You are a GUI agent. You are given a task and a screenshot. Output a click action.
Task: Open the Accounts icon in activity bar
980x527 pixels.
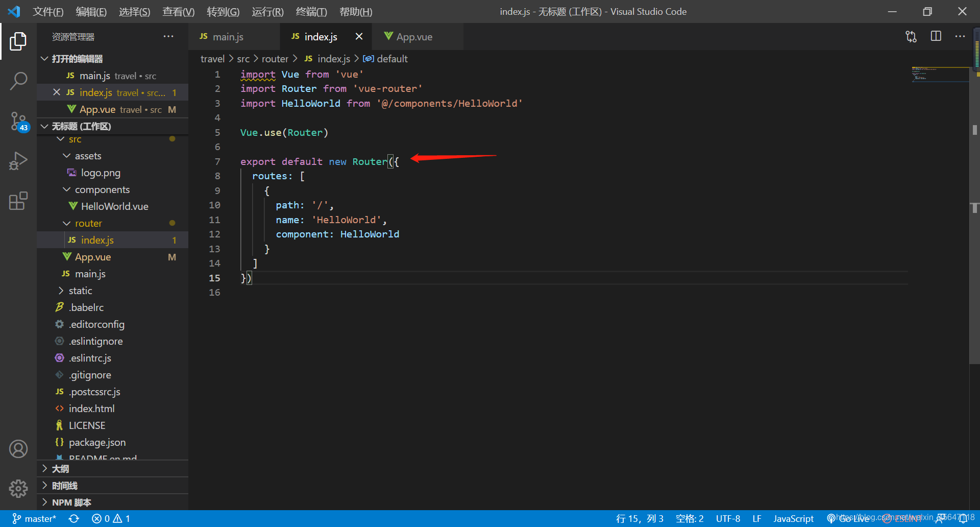tap(18, 449)
